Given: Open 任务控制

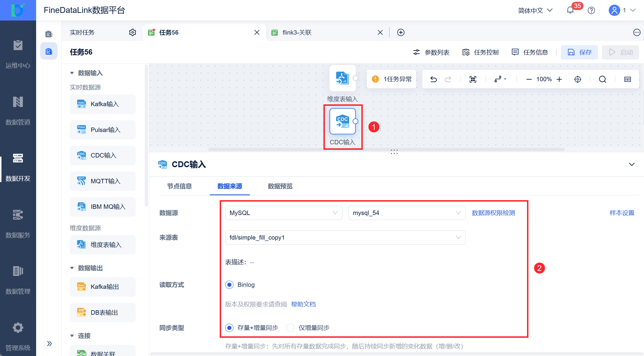Looking at the screenshot, I should (480, 52).
